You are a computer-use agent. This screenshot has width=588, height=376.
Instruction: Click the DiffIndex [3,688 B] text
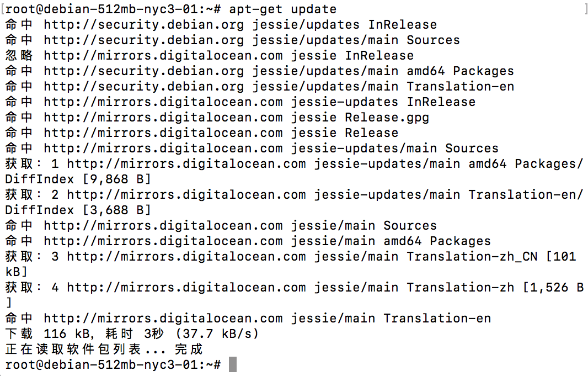pos(78,210)
